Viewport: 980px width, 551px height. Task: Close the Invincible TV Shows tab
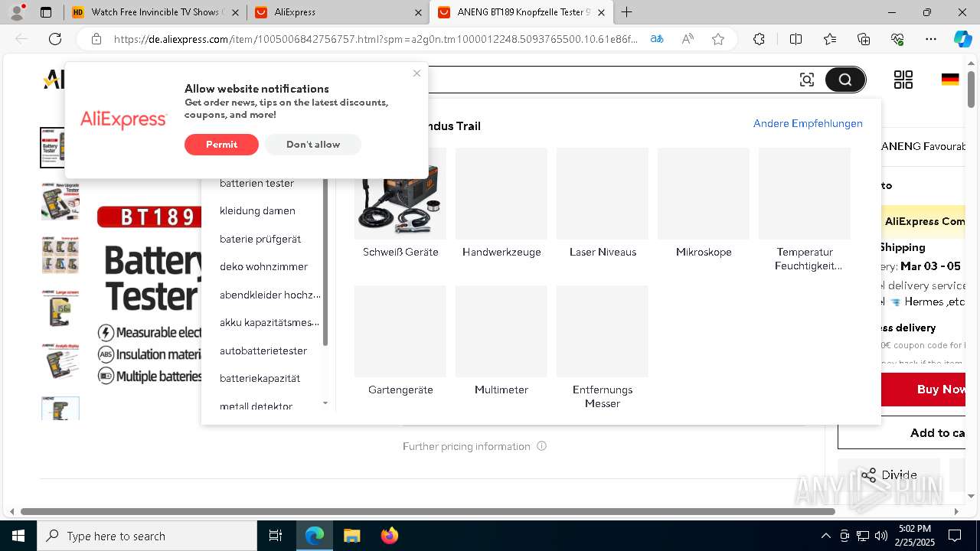236,12
